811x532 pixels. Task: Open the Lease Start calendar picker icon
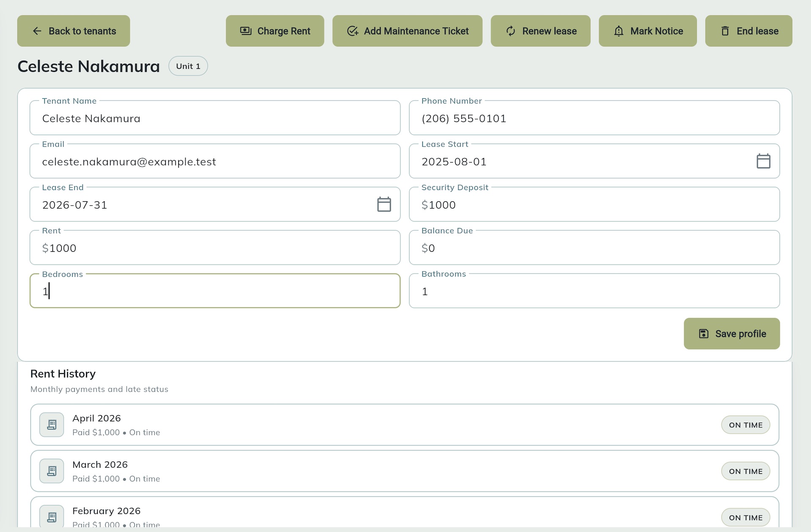[x=763, y=161]
